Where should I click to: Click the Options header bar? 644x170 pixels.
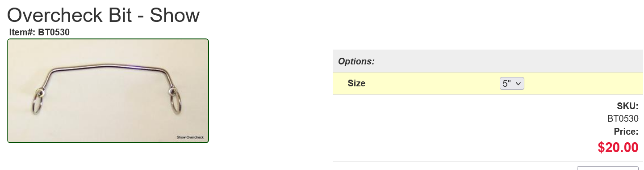coord(489,61)
